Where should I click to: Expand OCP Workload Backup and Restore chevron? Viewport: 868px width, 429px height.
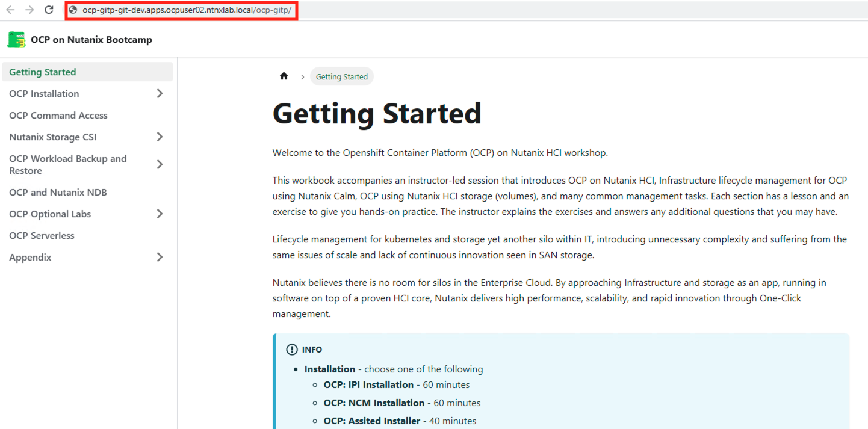[x=160, y=165]
